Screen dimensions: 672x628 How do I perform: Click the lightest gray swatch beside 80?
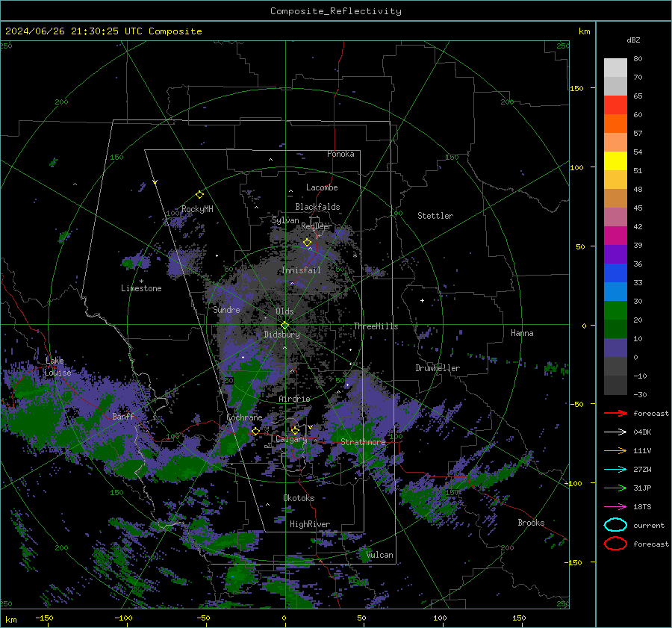click(x=615, y=67)
